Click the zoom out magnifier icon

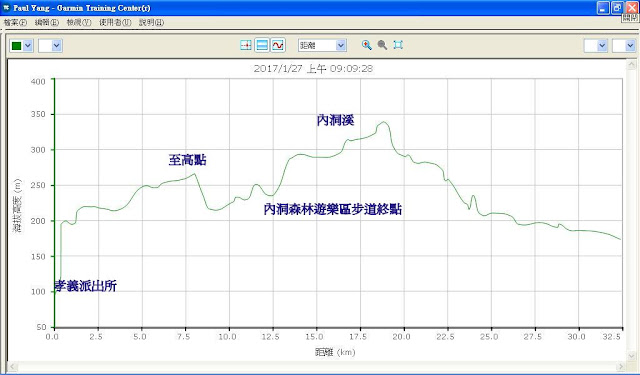click(x=382, y=45)
